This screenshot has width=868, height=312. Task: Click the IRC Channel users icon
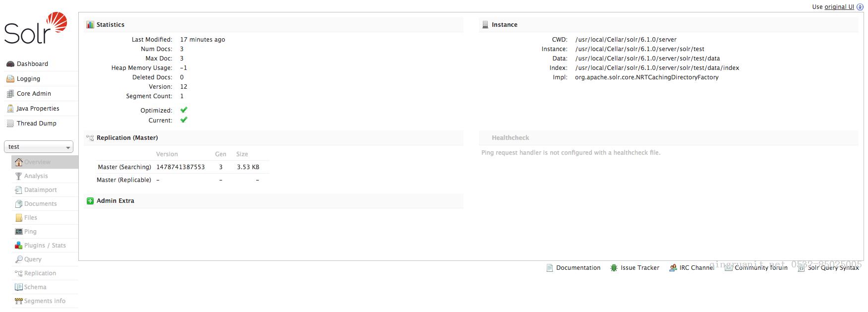point(673,268)
